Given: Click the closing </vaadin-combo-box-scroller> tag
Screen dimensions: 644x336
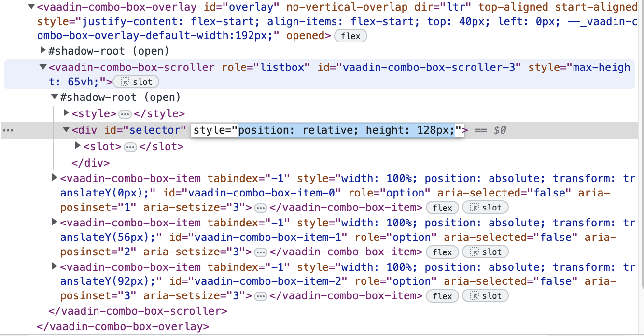Looking at the screenshot, I should (x=138, y=311).
